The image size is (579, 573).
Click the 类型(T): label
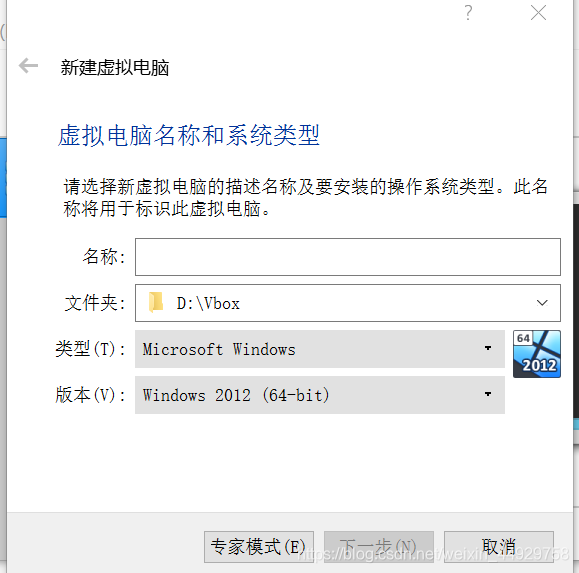(x=91, y=349)
